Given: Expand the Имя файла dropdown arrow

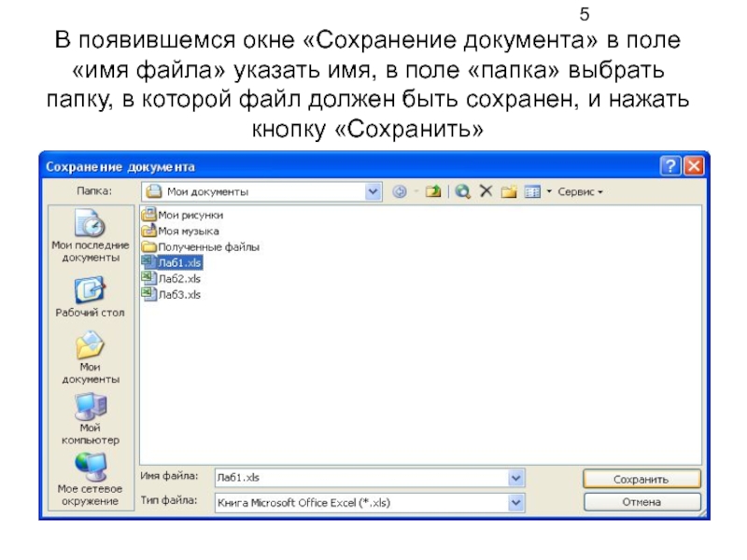Looking at the screenshot, I should [516, 478].
